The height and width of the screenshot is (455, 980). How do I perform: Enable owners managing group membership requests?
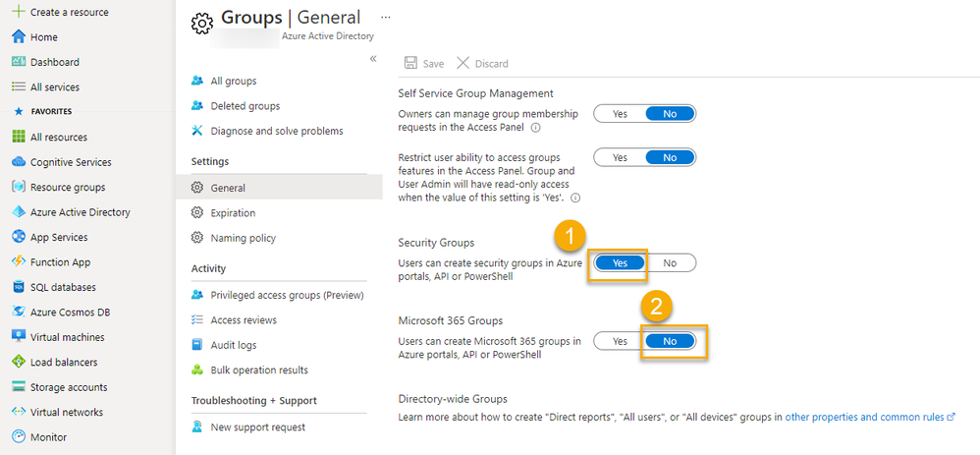pos(620,114)
